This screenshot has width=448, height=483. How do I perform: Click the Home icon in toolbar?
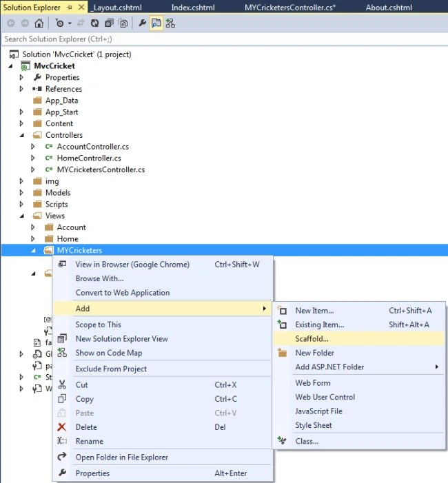pos(39,23)
